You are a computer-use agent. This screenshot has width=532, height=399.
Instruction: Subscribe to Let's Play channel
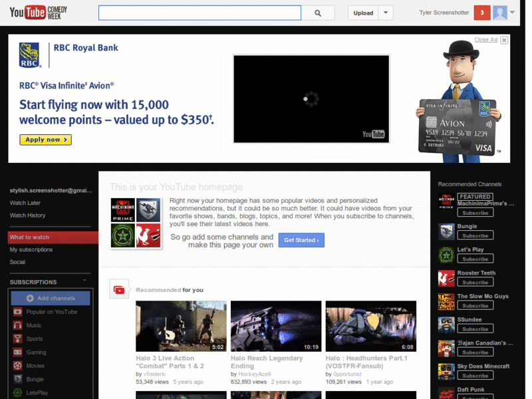coord(475,259)
